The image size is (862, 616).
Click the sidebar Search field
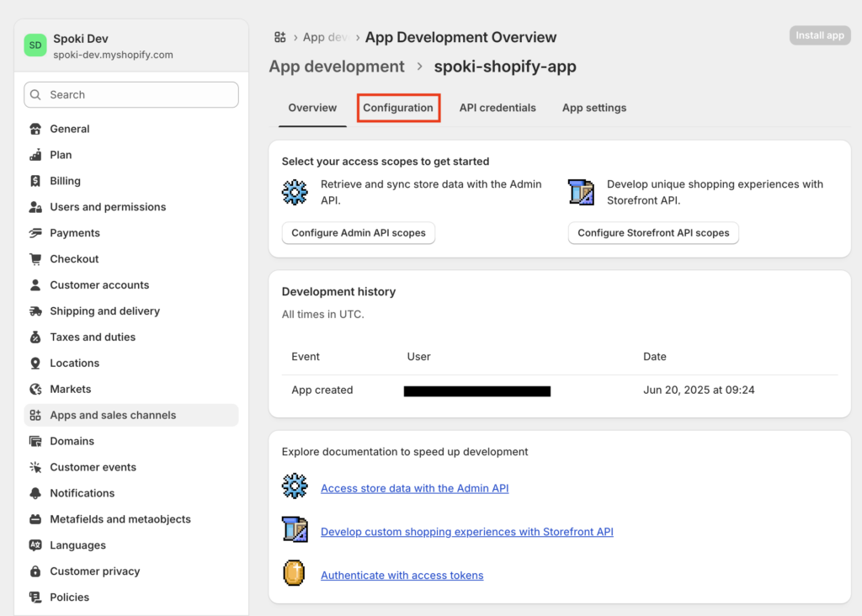pos(131,95)
